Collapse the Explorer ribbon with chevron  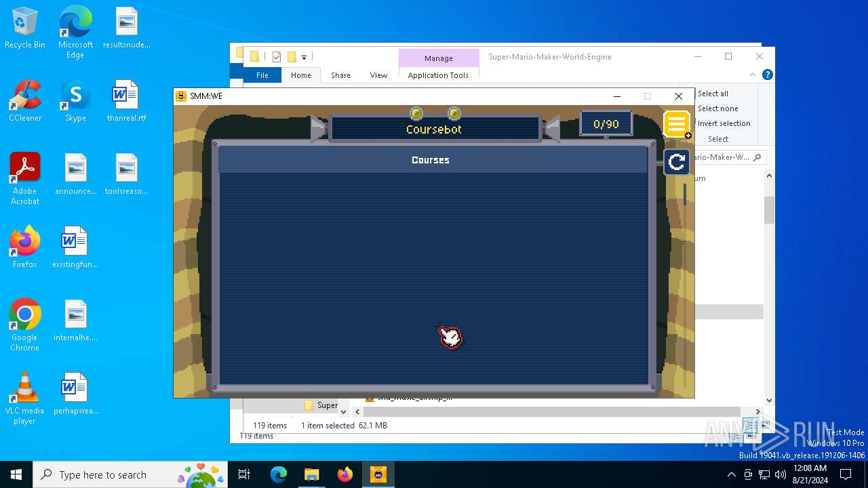coord(752,75)
